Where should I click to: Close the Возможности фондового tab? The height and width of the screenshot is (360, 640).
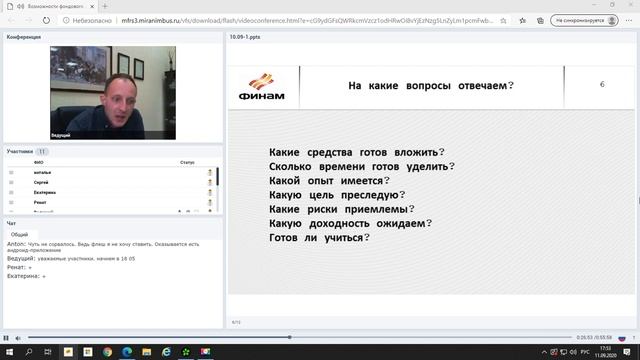[x=92, y=7]
